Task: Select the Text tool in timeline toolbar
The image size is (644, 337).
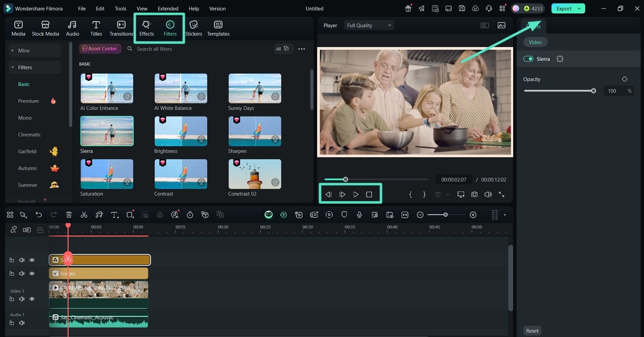Action: click(114, 215)
